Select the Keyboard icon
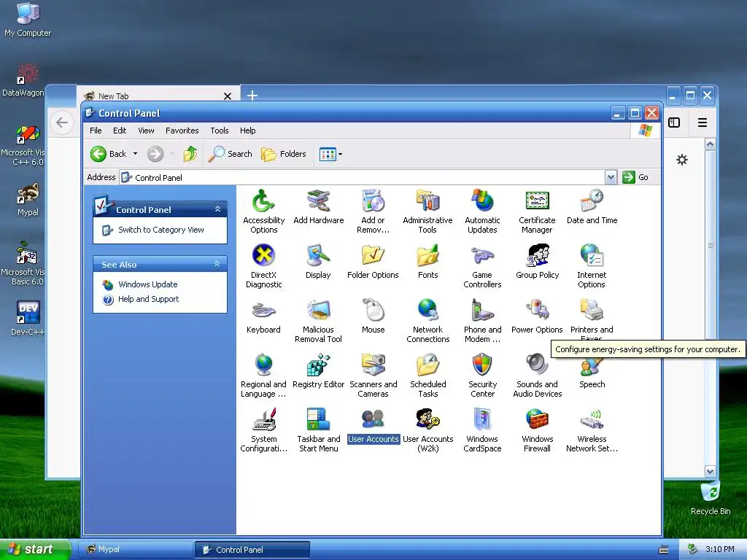 tap(263, 316)
